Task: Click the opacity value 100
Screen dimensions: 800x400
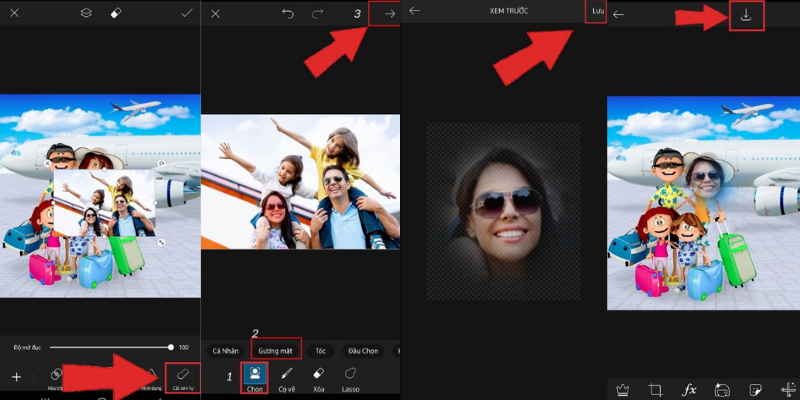Action: (184, 347)
